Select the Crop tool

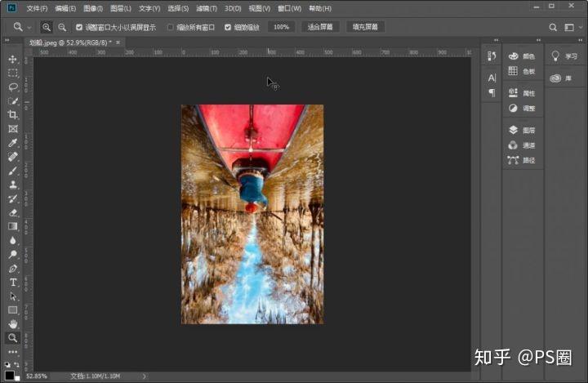(13, 115)
